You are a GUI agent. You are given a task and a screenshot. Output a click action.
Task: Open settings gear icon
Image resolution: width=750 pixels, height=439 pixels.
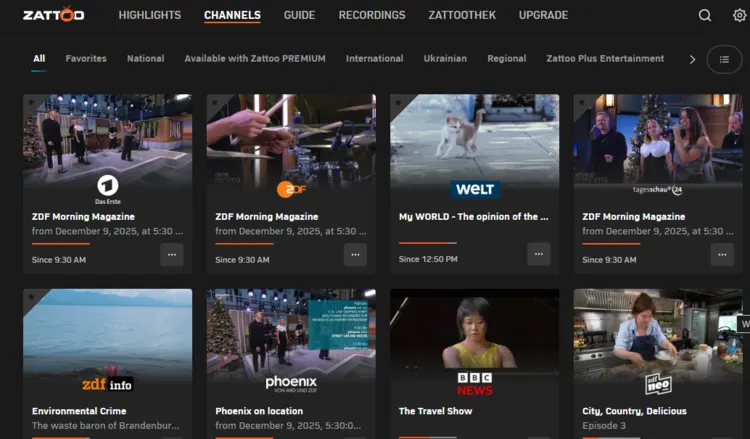coord(739,15)
